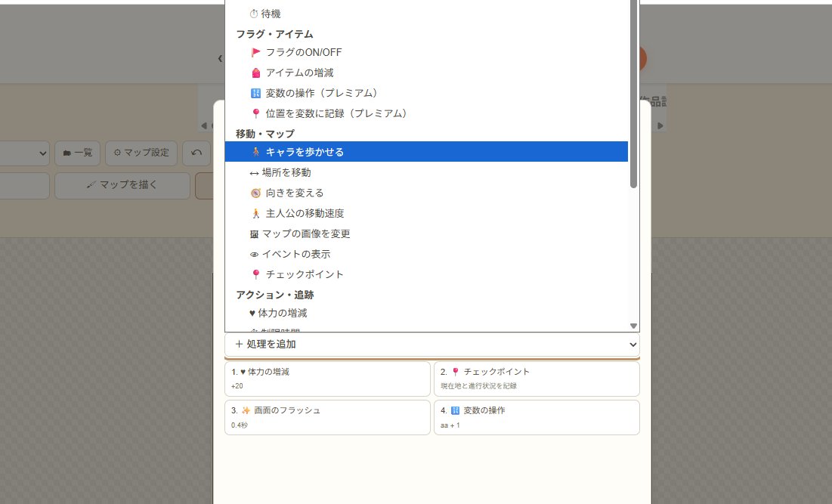The width and height of the screenshot is (832, 504).
Task: Click the フラグ・アイテム group header
Action: click(274, 34)
